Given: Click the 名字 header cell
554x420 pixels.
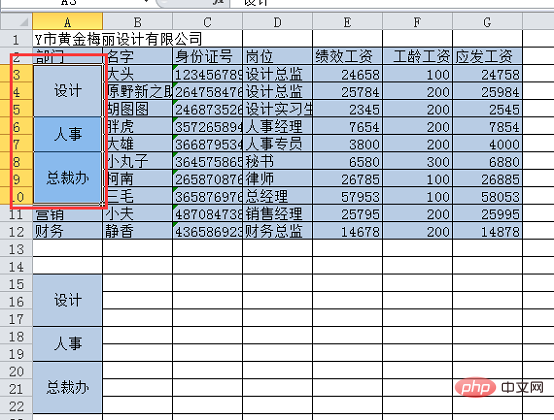Looking at the screenshot, I should pos(137,57).
